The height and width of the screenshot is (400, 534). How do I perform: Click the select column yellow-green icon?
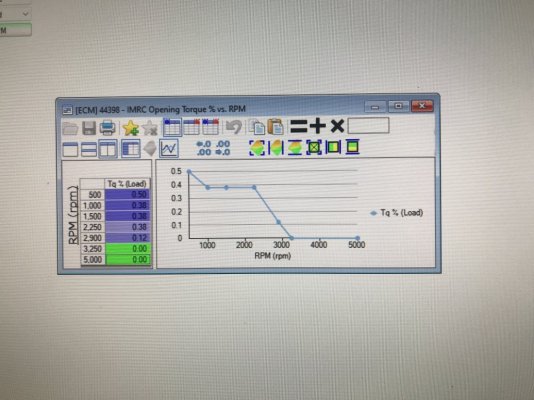333,147
